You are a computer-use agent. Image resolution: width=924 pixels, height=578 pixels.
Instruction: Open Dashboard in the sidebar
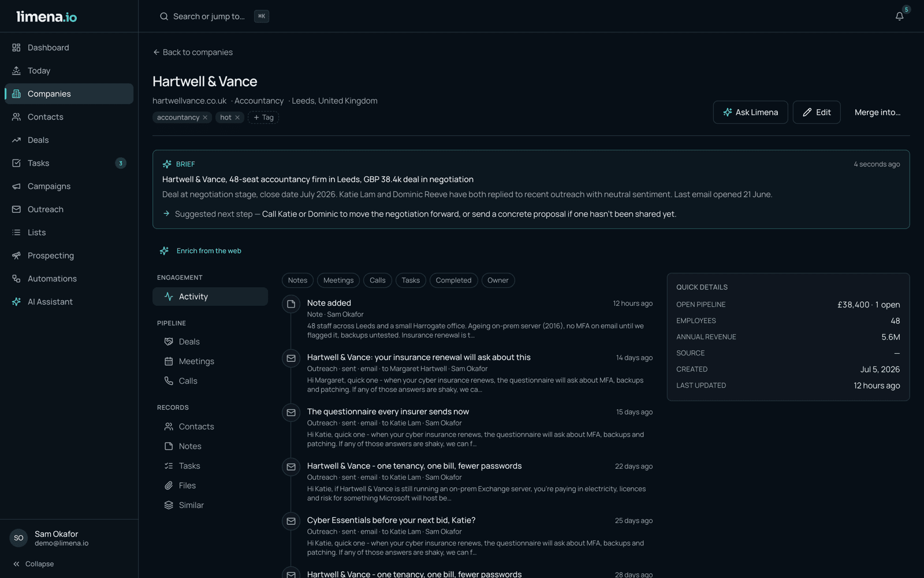pos(69,47)
